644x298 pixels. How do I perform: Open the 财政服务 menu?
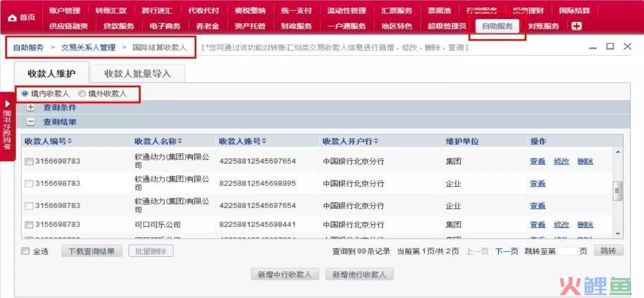(x=296, y=26)
